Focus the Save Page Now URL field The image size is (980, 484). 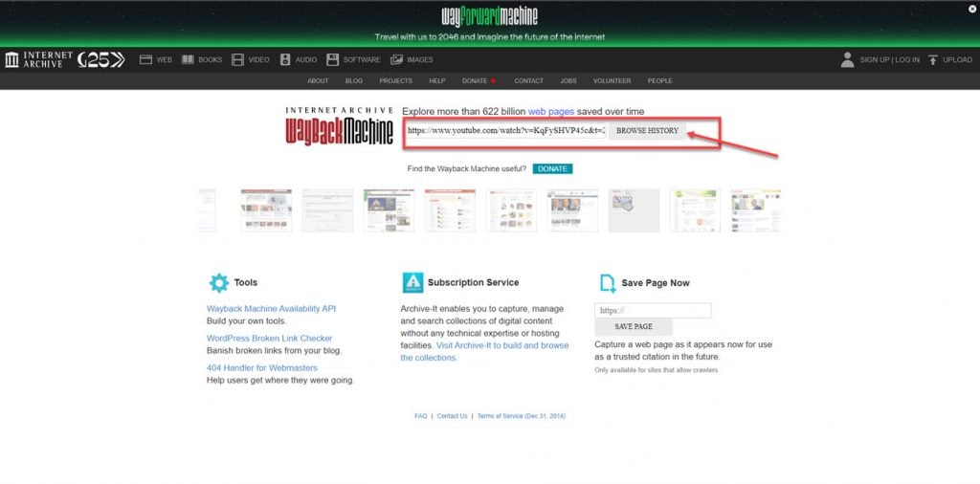coord(653,310)
